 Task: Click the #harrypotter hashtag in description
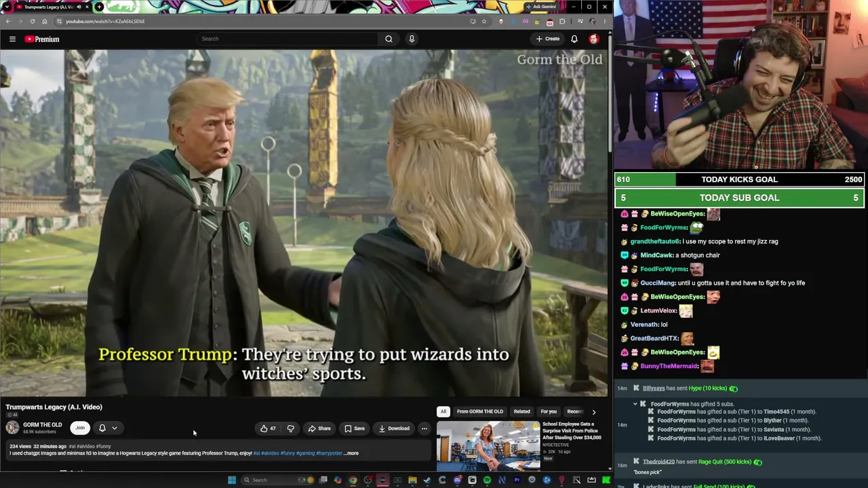[329, 453]
